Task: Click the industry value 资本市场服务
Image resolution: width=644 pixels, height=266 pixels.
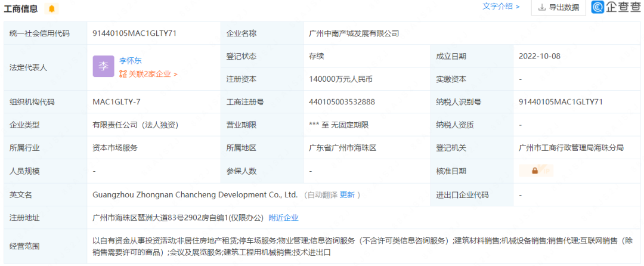Action: point(116,148)
